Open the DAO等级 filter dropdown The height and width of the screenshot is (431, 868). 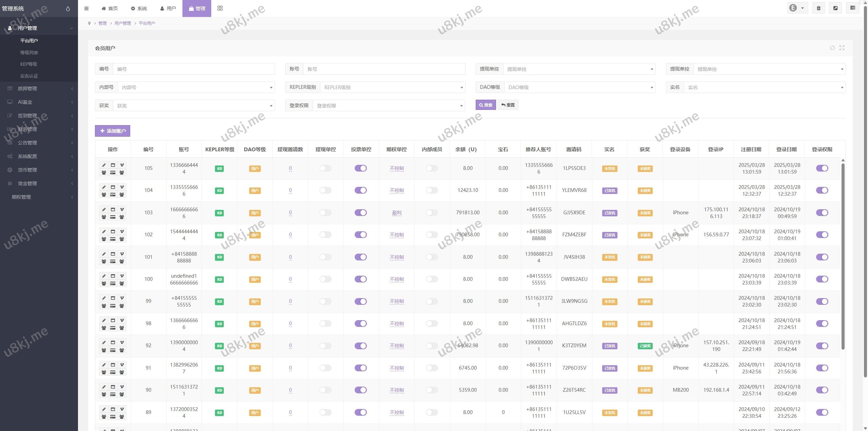coord(579,87)
